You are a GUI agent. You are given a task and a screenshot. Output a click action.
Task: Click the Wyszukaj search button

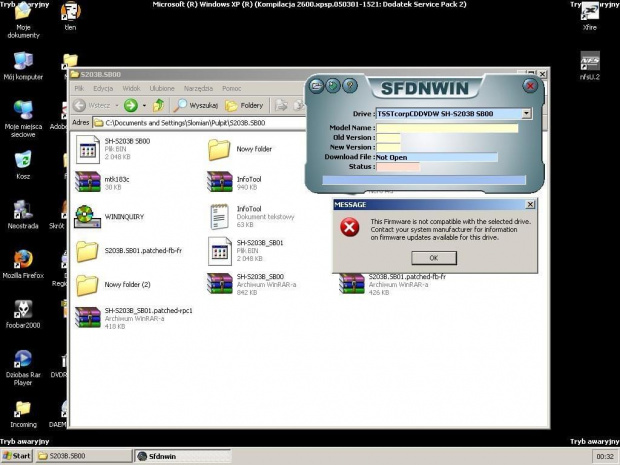tap(196, 105)
